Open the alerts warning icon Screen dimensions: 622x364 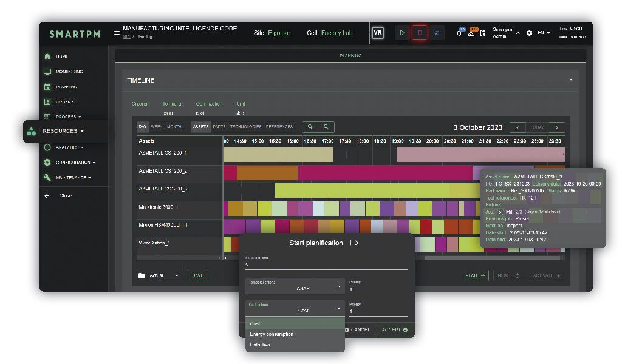(471, 33)
